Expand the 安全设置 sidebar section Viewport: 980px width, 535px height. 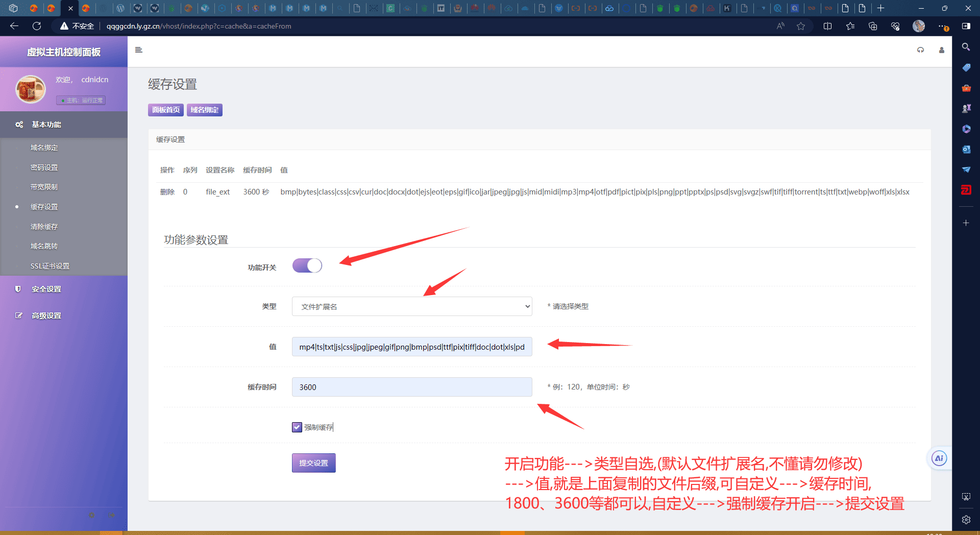coord(46,289)
